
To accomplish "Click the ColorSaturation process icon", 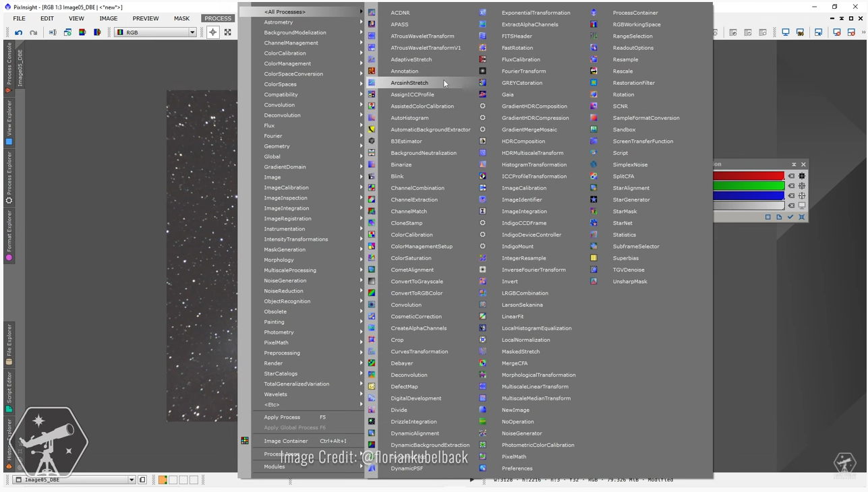I will (x=372, y=258).
